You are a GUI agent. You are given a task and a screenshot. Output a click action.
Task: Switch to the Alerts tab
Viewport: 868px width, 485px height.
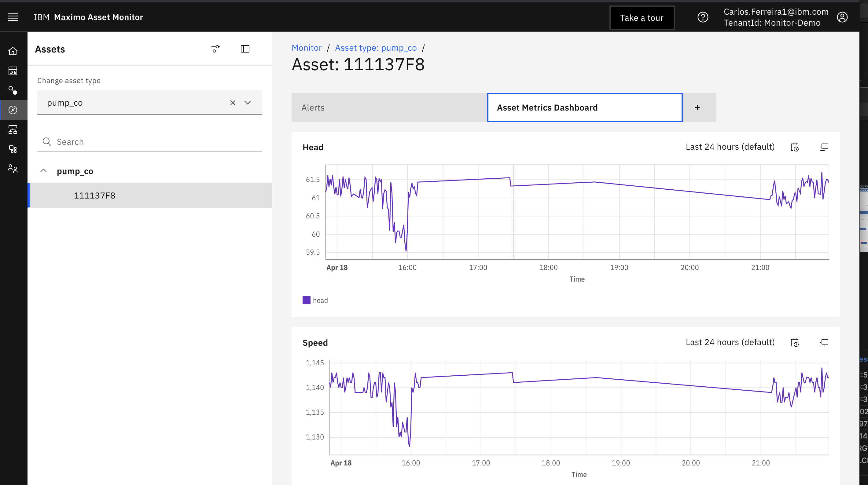[x=389, y=108]
